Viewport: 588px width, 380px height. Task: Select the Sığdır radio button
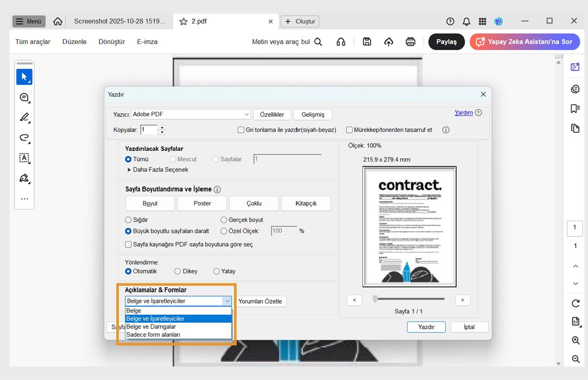click(x=128, y=220)
